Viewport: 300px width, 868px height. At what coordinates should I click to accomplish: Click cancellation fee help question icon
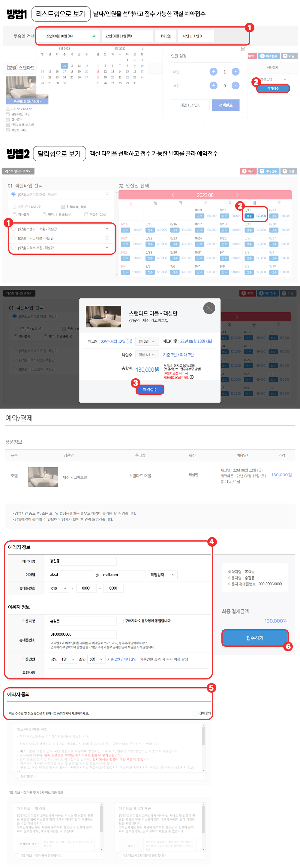191,377
